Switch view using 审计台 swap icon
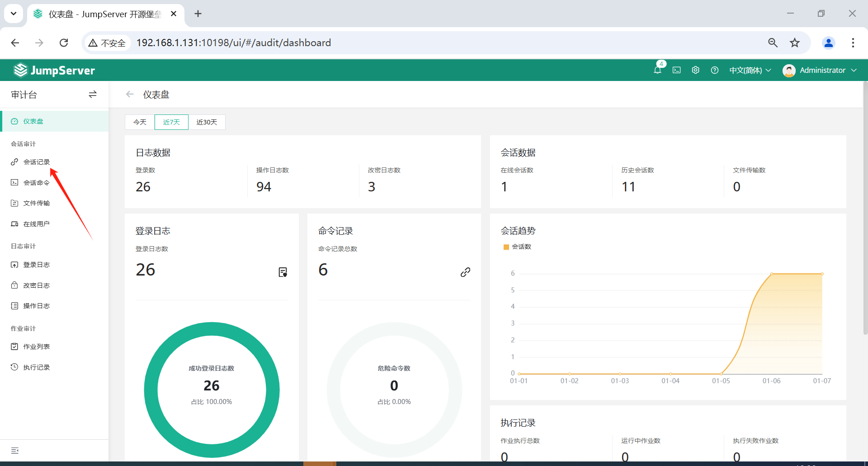The width and height of the screenshot is (868, 466). coord(93,94)
